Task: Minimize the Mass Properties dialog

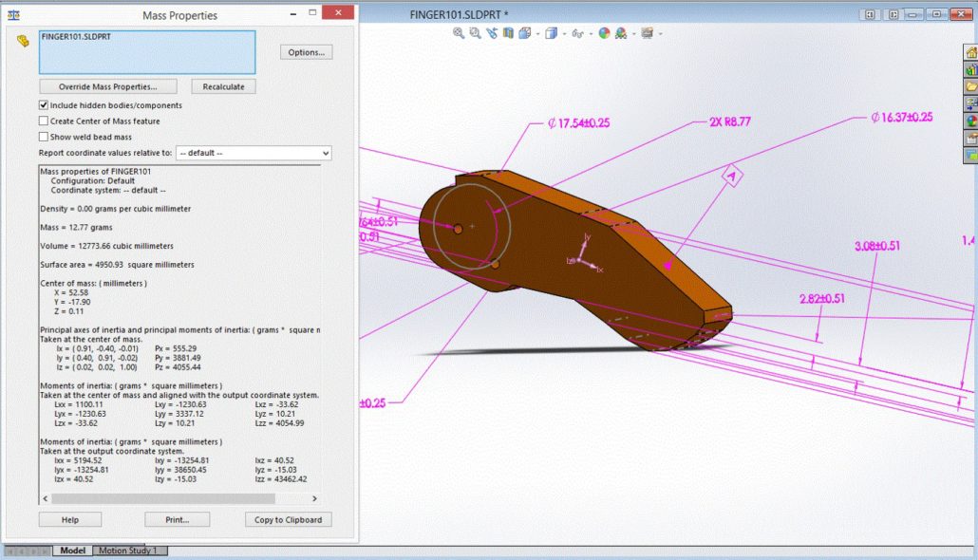Action: [x=293, y=13]
